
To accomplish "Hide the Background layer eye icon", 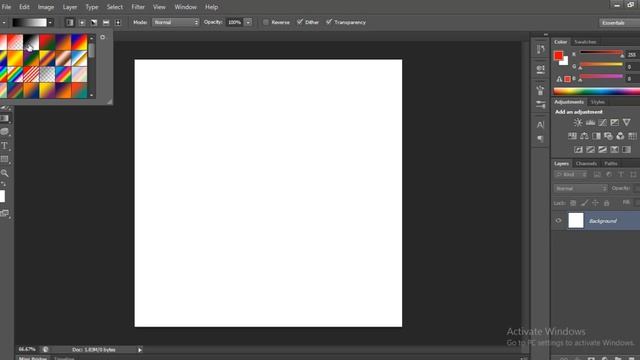I will click(x=558, y=221).
